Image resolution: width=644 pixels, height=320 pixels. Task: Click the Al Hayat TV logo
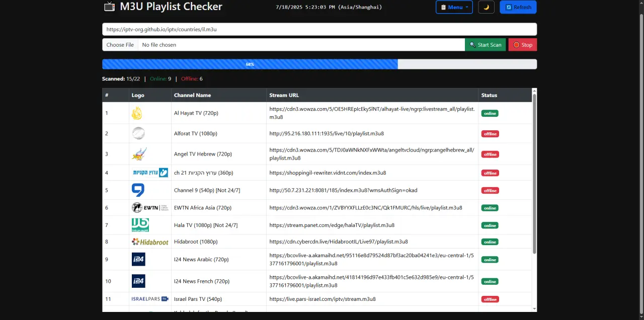tap(137, 113)
